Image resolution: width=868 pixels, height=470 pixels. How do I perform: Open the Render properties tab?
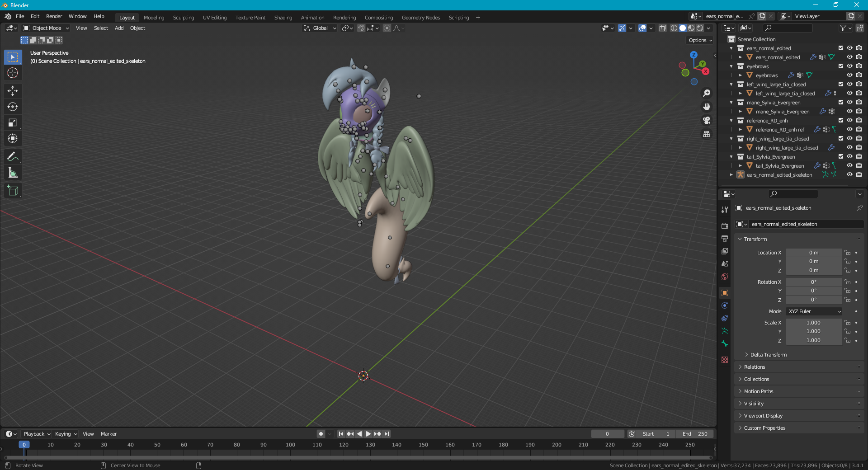(x=725, y=226)
